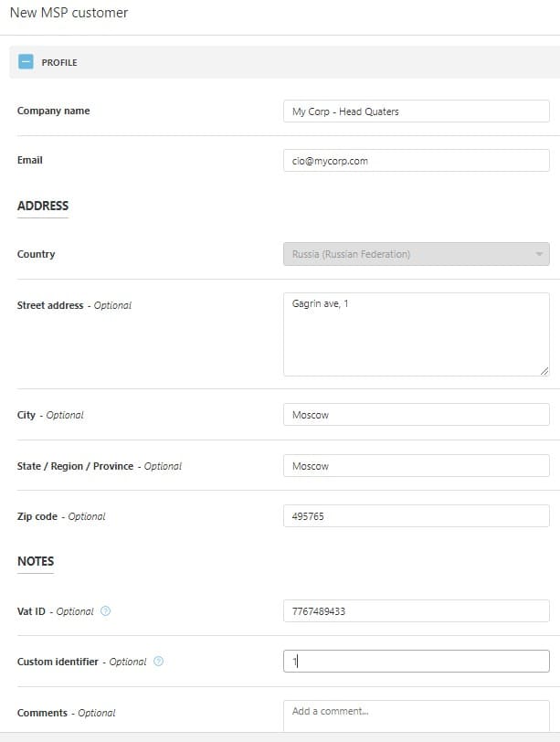Click the Country dropdown arrow
Viewport: 560px width, 742px height.
coord(539,254)
